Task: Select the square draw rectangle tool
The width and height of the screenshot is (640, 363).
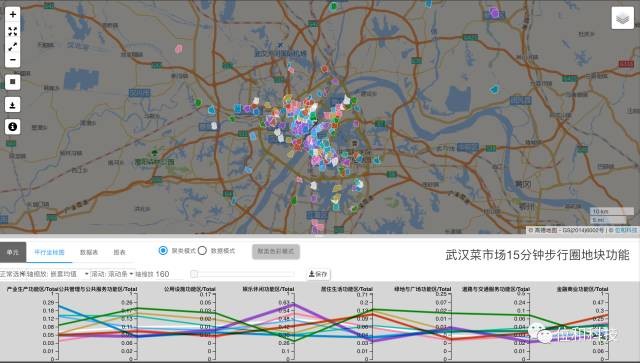Action: click(13, 82)
